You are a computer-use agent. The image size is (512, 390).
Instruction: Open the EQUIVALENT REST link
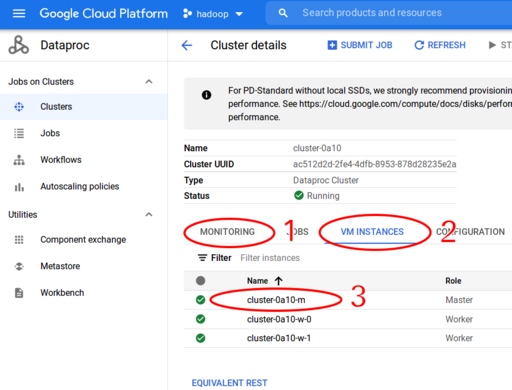click(229, 383)
